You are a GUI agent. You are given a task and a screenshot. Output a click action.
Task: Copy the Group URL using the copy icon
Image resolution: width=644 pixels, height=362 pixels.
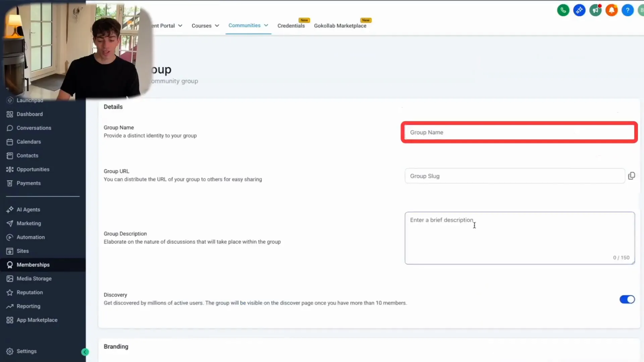pyautogui.click(x=632, y=175)
